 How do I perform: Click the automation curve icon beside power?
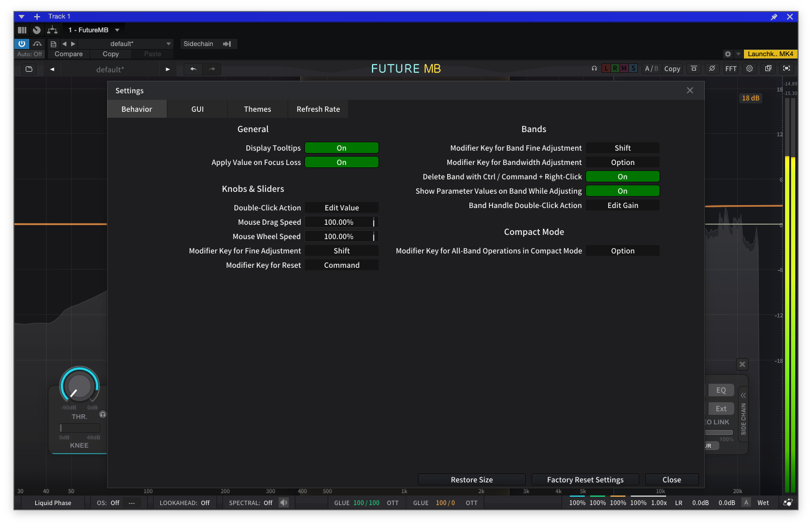tap(37, 44)
